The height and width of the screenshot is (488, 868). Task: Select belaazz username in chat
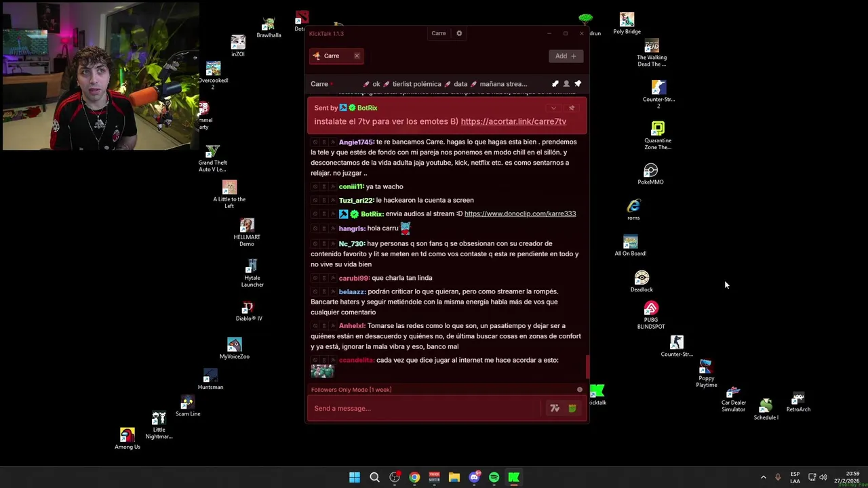coord(352,291)
